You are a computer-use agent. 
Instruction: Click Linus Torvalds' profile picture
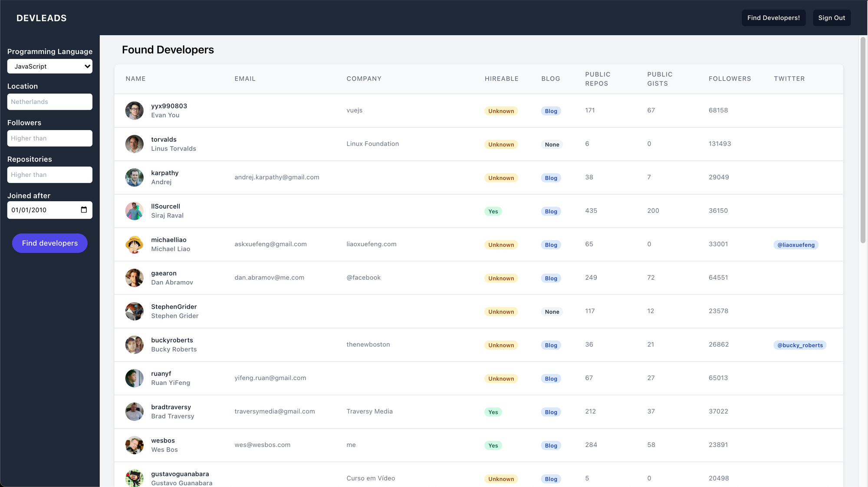coord(134,144)
